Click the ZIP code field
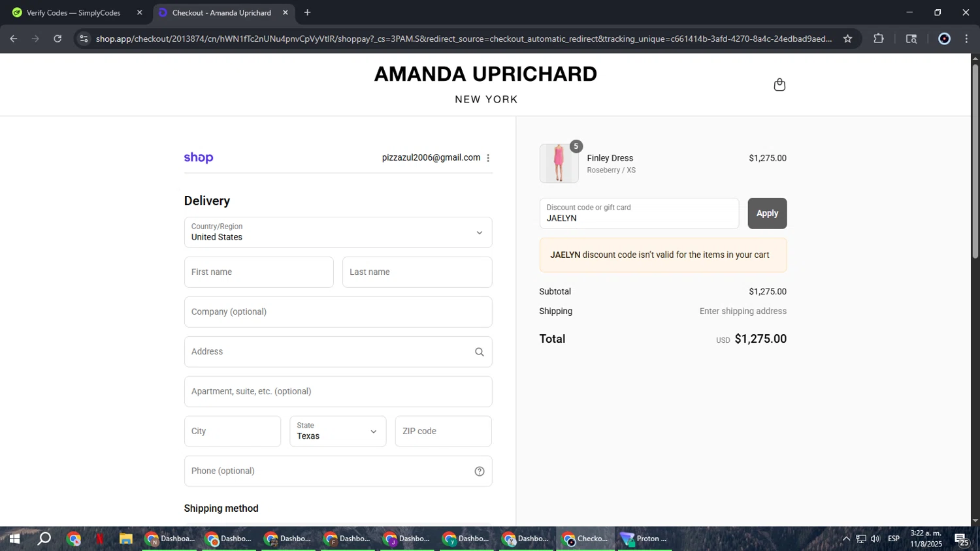Screen dimensions: 980x551 click(443, 432)
